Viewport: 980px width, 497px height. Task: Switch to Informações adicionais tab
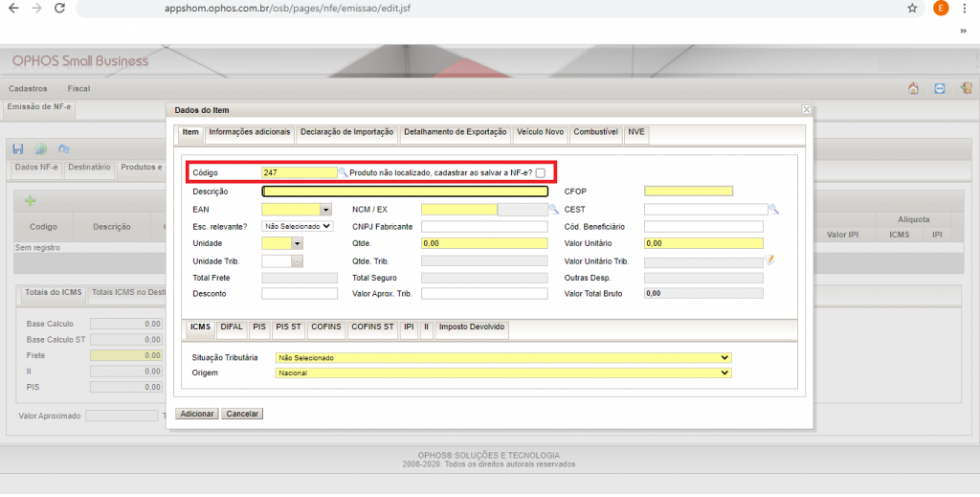pos(249,132)
